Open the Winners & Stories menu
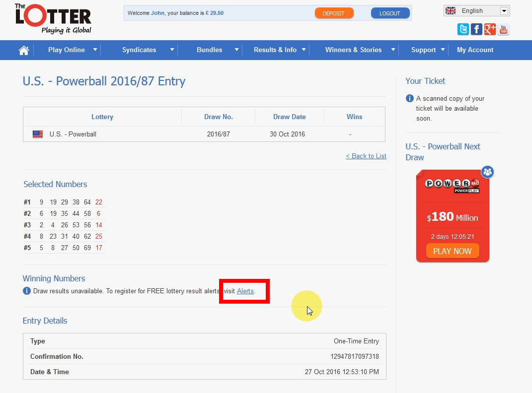532x393 pixels. [353, 50]
